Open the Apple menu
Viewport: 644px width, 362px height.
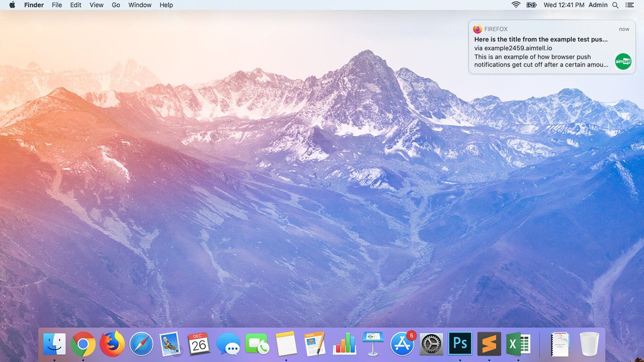click(12, 5)
